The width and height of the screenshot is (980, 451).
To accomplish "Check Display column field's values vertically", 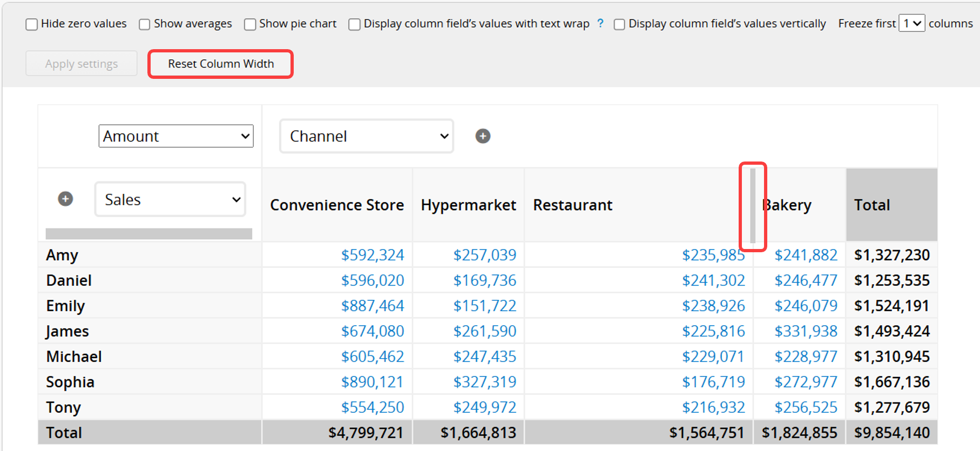I will point(619,24).
